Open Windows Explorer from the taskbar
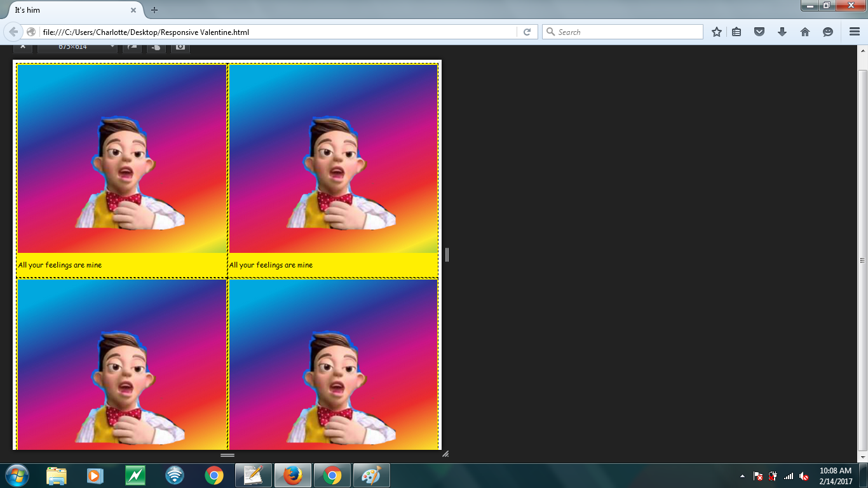This screenshot has height=488, width=868. pos(56,475)
